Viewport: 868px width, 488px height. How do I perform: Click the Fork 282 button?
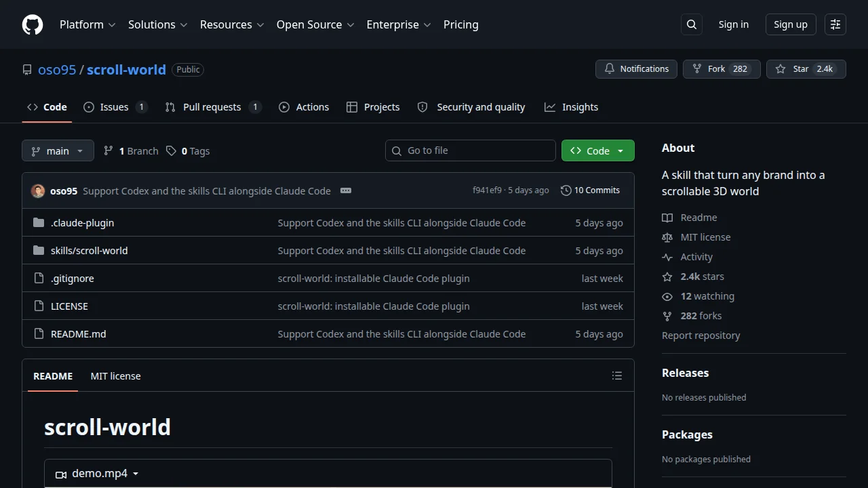(x=722, y=68)
